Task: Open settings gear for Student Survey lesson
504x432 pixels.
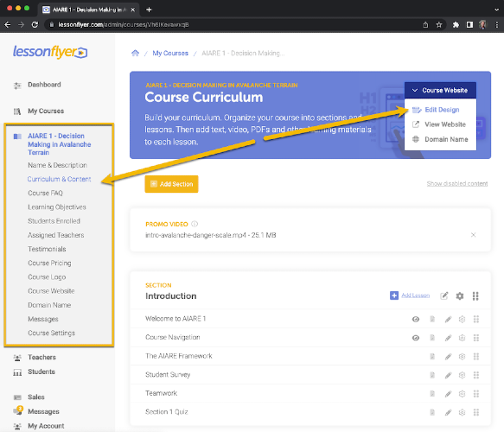Action: point(462,375)
